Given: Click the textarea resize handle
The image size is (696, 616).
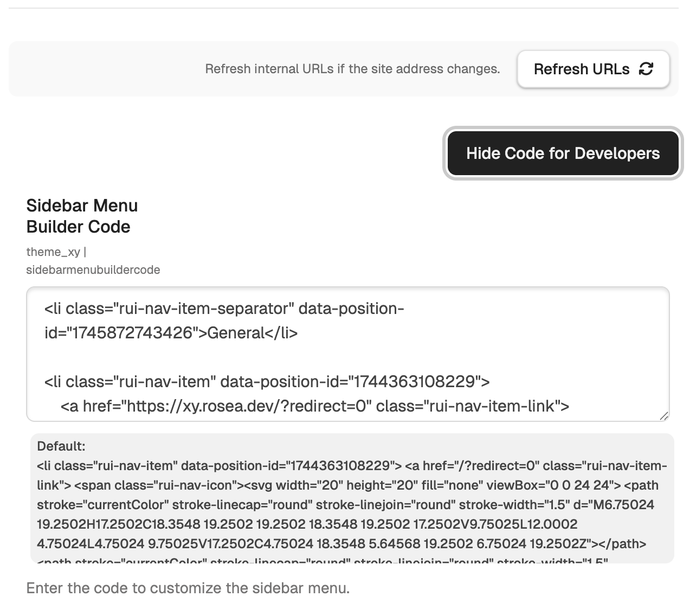Looking at the screenshot, I should (664, 416).
